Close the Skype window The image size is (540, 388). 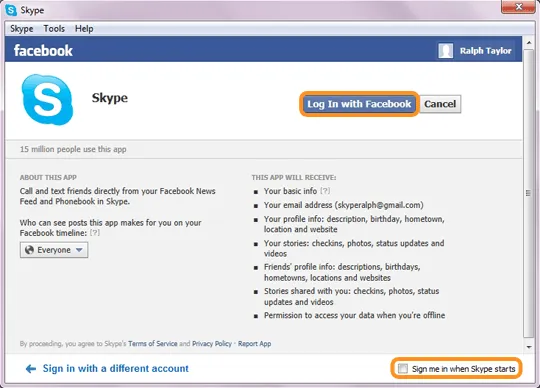click(518, 7)
